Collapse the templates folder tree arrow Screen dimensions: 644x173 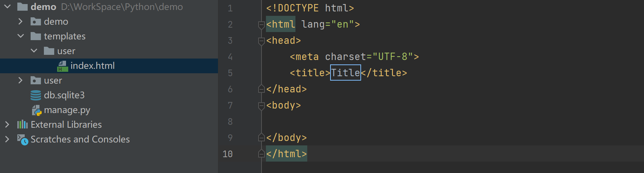(21, 36)
